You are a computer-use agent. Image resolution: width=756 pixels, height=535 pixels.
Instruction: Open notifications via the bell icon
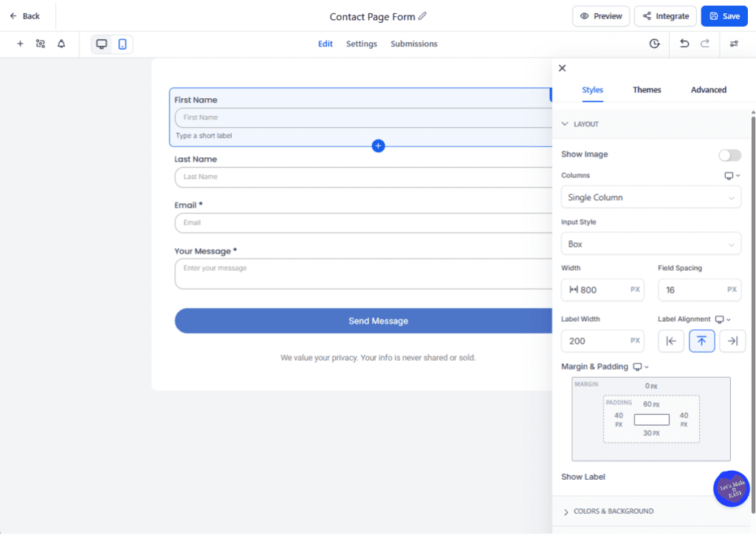[61, 44]
